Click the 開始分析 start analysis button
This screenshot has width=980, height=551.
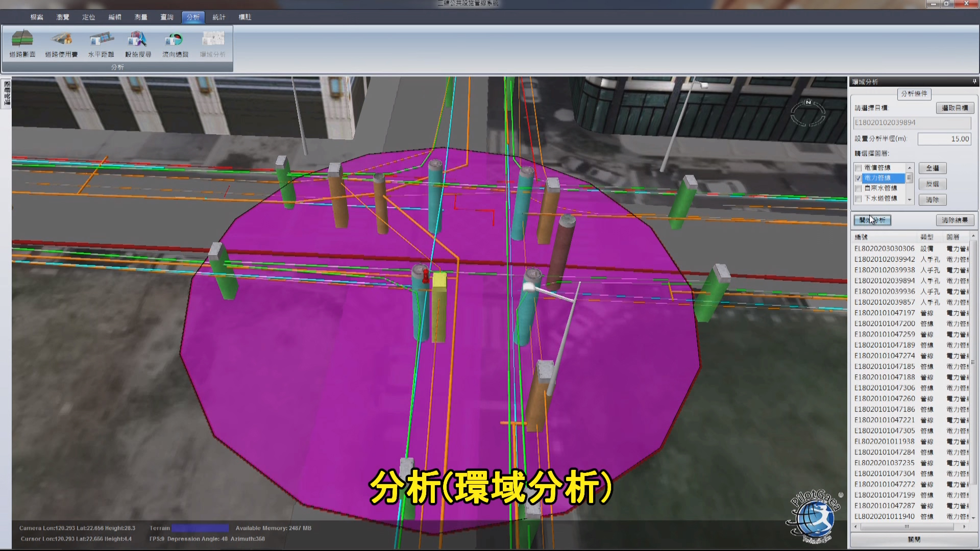pos(872,220)
